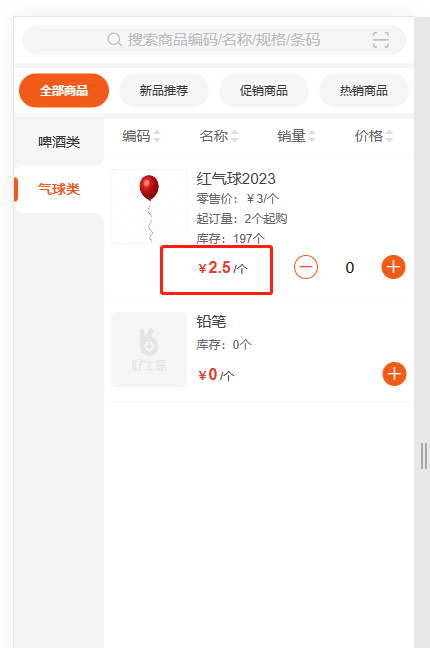Choose the 啤酒类 category
The height and width of the screenshot is (648, 430).
(x=59, y=142)
